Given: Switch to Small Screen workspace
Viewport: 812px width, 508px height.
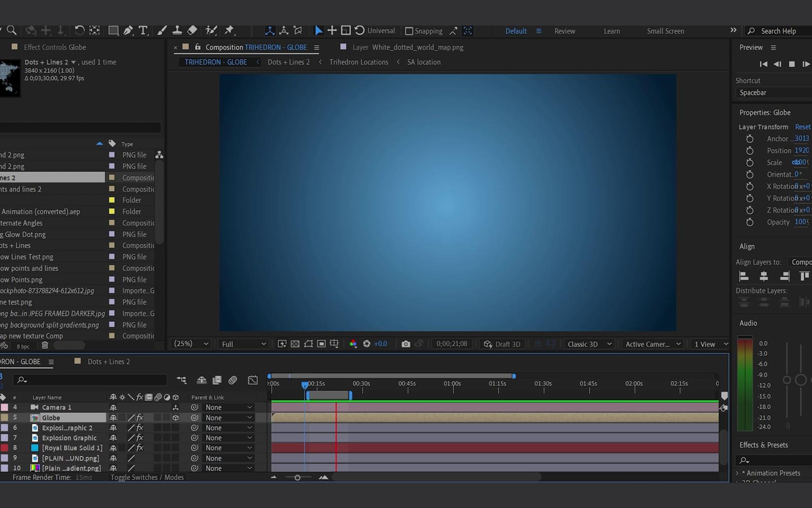Looking at the screenshot, I should click(x=665, y=31).
